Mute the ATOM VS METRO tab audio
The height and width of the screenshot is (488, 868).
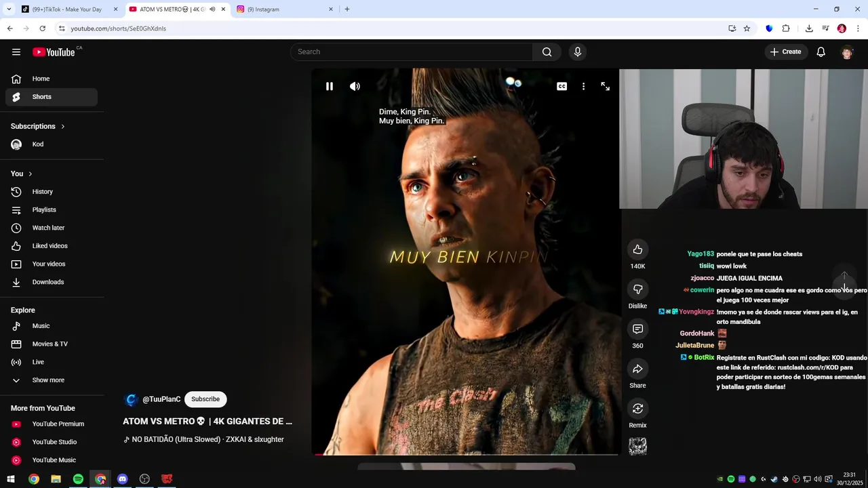coord(212,9)
